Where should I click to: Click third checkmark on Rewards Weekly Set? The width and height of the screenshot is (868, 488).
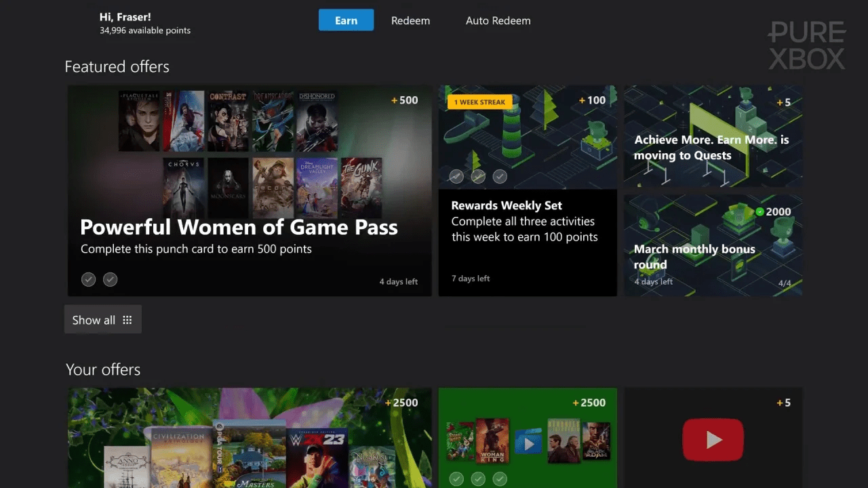click(500, 177)
